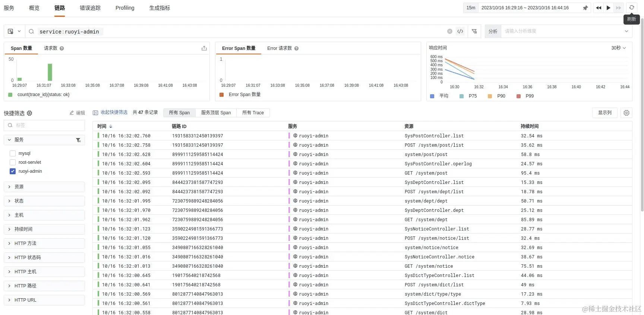Export the Span 数量 chart
The image size is (644, 315).
204,48
